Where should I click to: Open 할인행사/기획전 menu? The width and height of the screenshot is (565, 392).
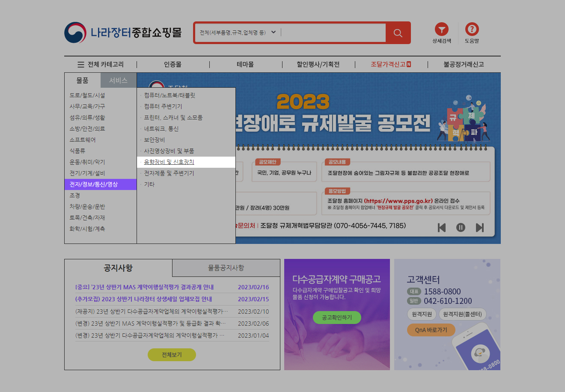[318, 65]
